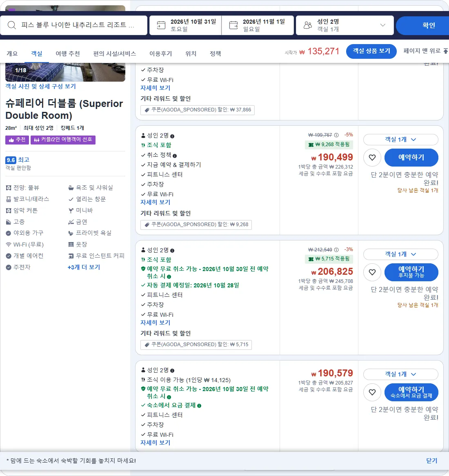
Task: Click 자세히 보기 in the ₩206,825 offer
Action: (x=155, y=323)
